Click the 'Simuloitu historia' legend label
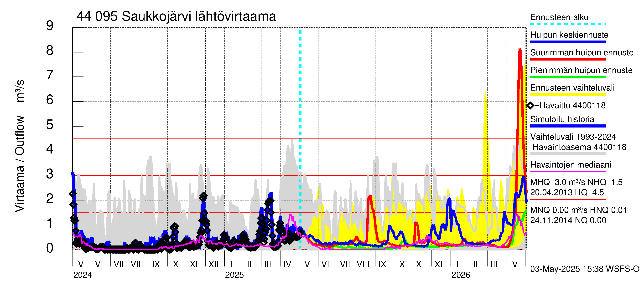 tap(562, 119)
